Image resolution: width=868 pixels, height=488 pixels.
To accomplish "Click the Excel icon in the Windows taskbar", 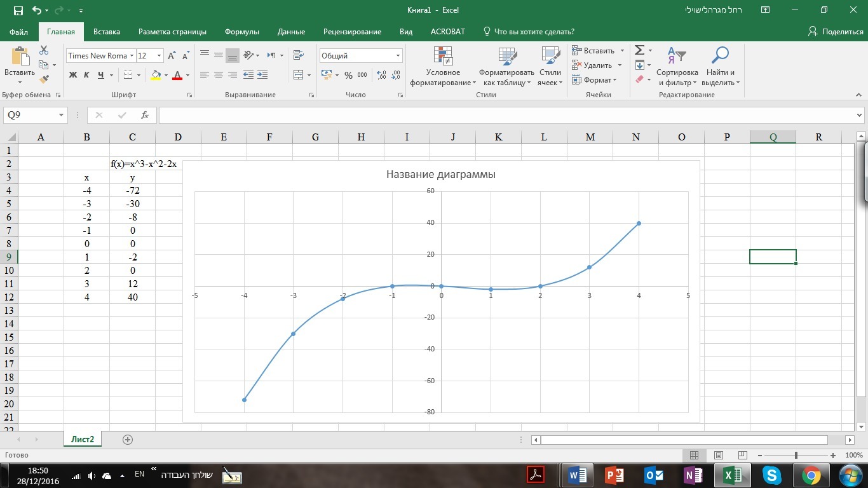I will click(x=733, y=475).
